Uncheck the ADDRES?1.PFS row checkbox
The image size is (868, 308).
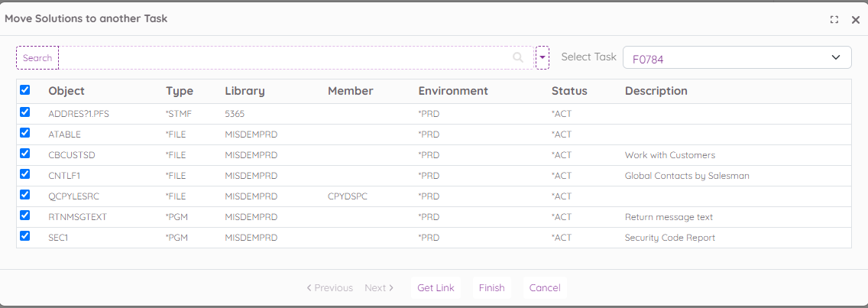click(25, 112)
